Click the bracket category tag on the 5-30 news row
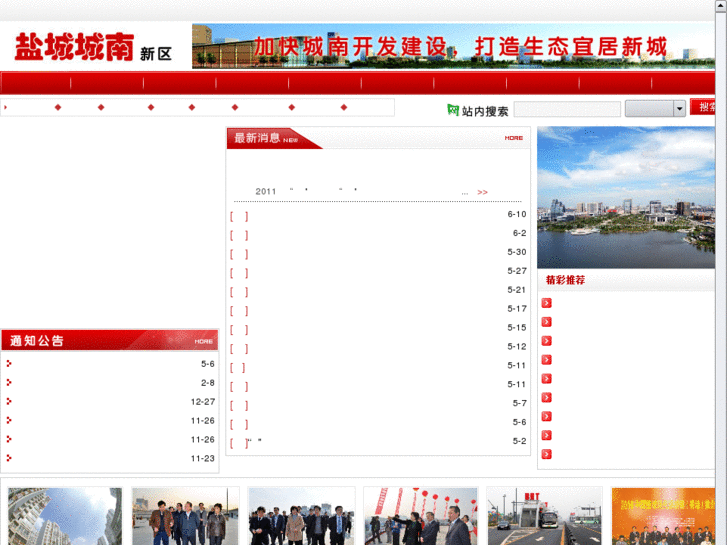The height and width of the screenshot is (545, 727). (239, 254)
